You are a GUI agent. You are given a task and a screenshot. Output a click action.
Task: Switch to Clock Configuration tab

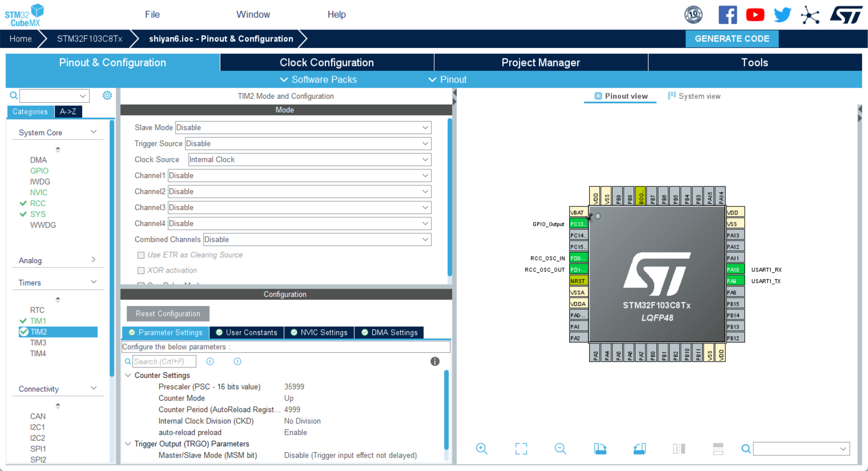point(327,63)
